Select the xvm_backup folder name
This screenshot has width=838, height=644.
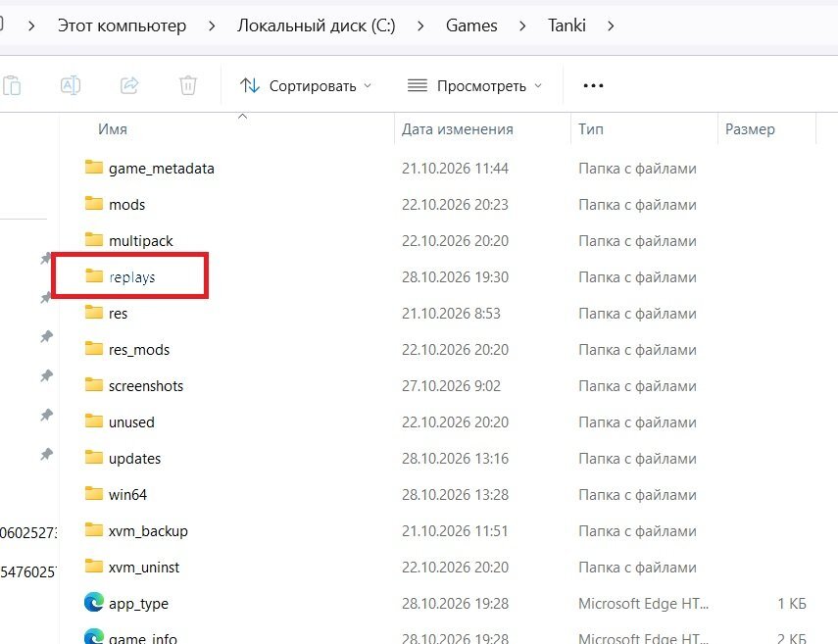(148, 530)
